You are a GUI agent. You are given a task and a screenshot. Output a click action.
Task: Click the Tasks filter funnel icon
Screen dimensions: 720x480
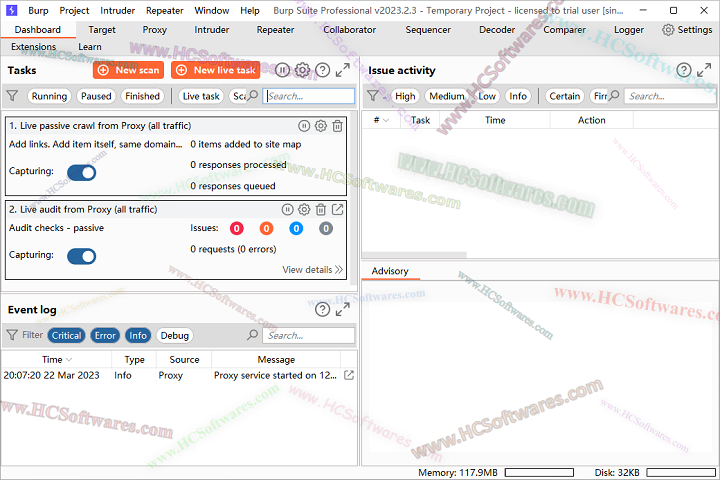(x=12, y=96)
